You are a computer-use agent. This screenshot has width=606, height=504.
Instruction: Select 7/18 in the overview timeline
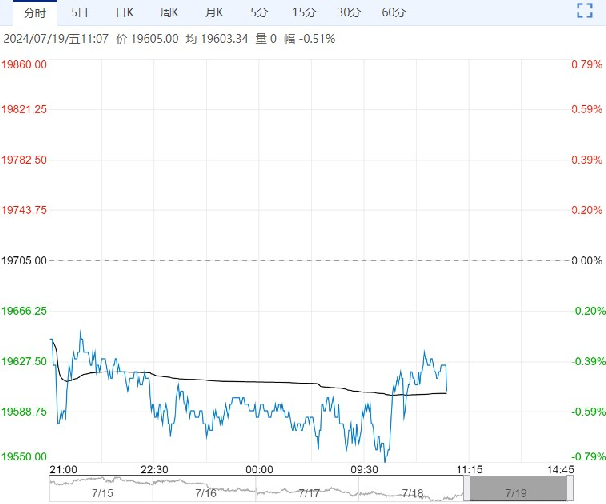tap(413, 493)
